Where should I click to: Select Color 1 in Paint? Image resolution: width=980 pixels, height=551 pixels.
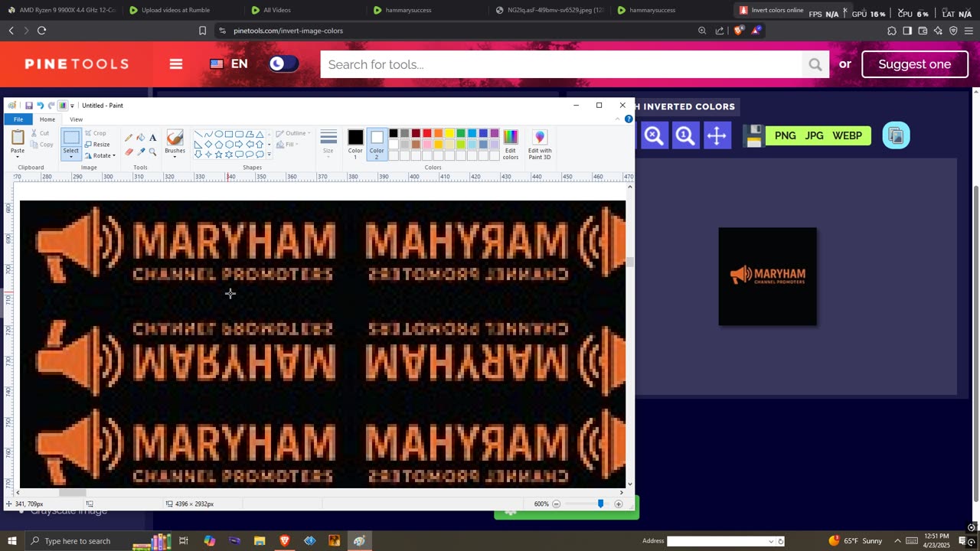click(355, 144)
